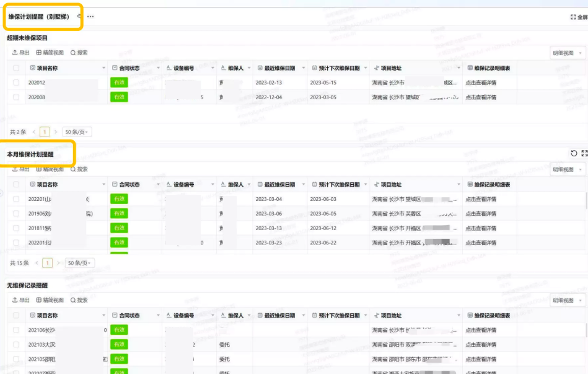Click the 维保人 header in the 无维保记录提醒 table
This screenshot has height=374, width=588.
(x=235, y=316)
